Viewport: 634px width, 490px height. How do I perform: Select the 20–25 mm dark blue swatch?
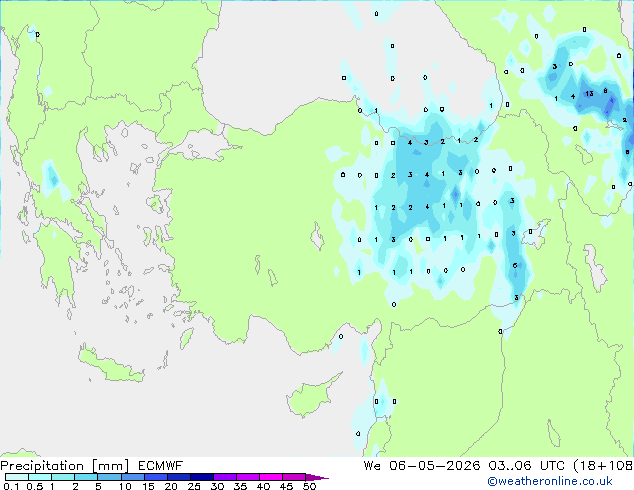[178, 477]
